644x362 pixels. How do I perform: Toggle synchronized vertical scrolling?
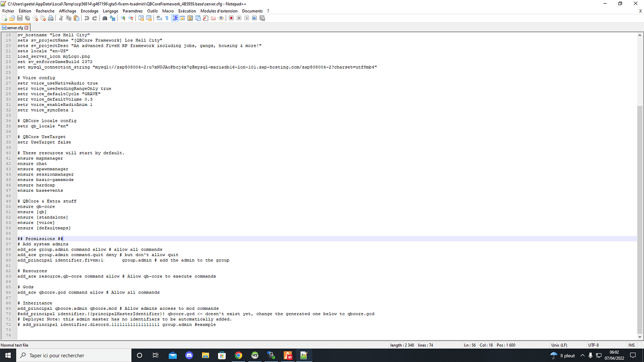coord(141,18)
